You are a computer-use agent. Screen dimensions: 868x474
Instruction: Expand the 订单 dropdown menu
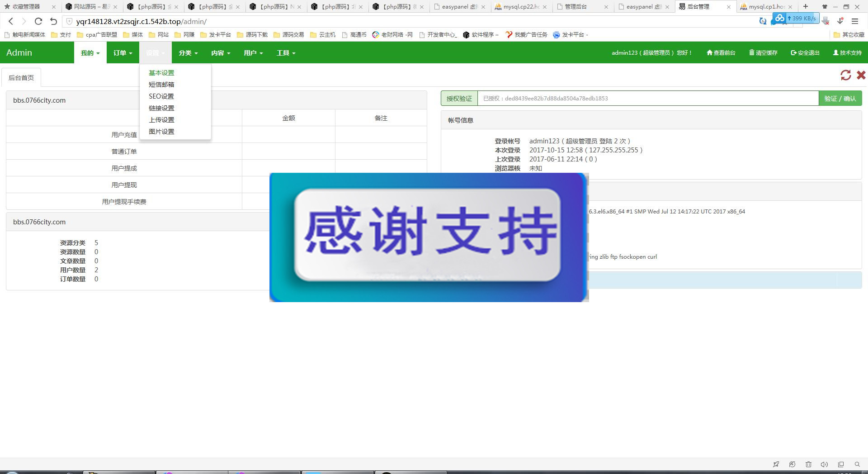point(123,53)
